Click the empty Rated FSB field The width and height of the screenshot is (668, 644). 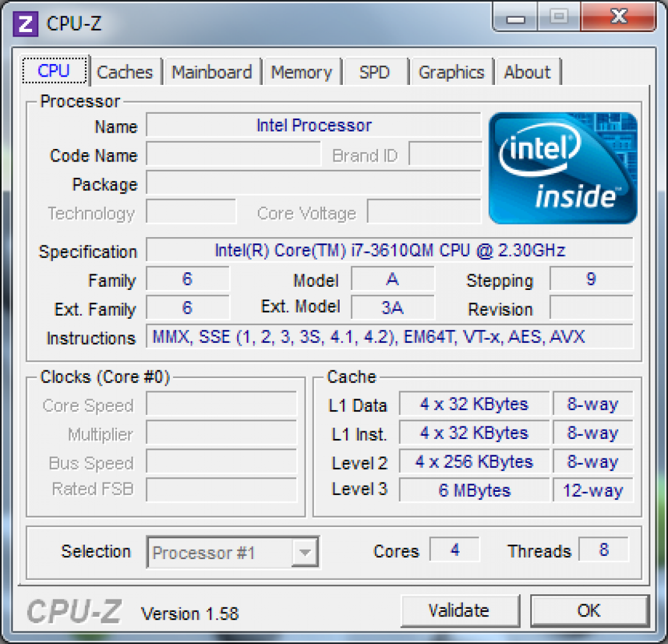click(x=221, y=491)
